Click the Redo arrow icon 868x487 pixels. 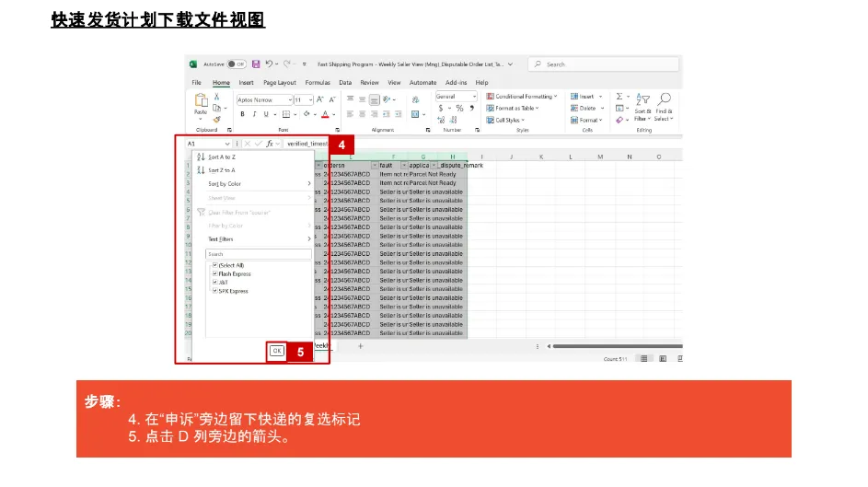(287, 64)
